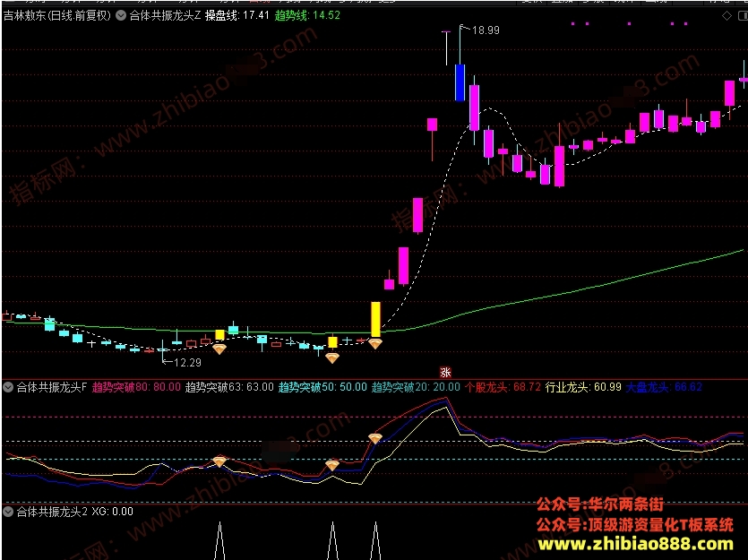
Task: Select the 操盘线 17.41 legend label
Action: [237, 15]
